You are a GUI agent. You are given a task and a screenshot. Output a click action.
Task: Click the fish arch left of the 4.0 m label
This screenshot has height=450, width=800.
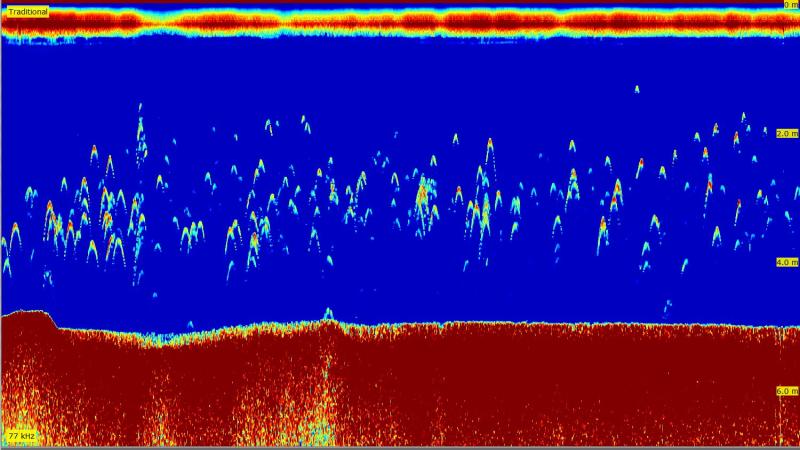coord(739,242)
